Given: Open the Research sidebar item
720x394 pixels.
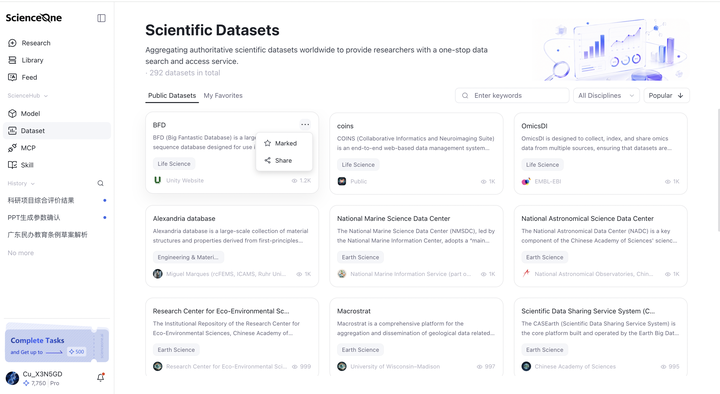Looking at the screenshot, I should (x=56, y=43).
